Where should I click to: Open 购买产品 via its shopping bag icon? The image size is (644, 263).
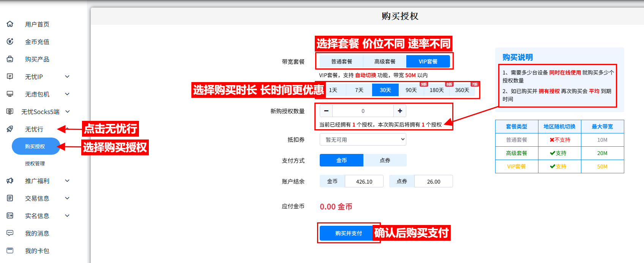tap(10, 59)
